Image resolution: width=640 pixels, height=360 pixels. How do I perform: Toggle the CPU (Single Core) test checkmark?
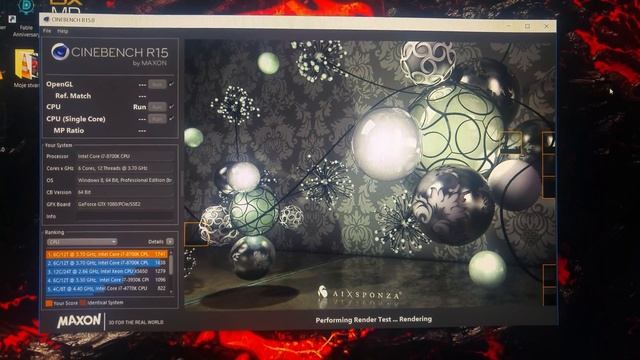pyautogui.click(x=171, y=118)
